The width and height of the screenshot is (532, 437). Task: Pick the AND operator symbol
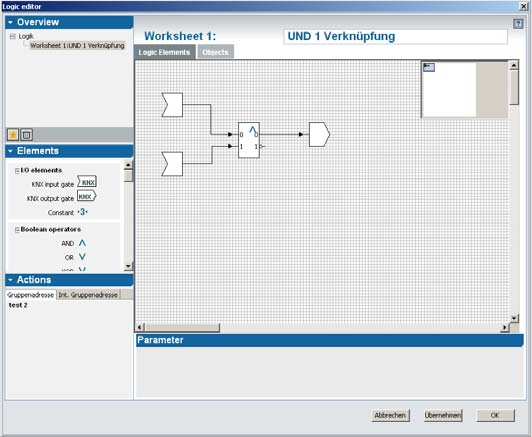(x=82, y=243)
